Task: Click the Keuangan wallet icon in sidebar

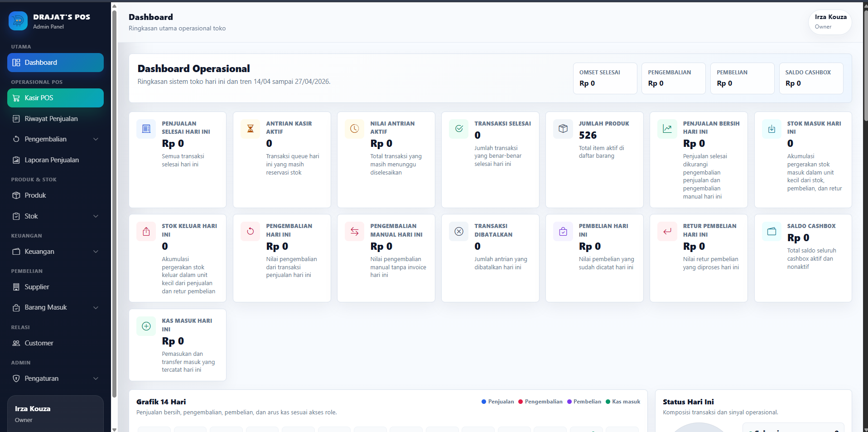Action: pos(16,252)
